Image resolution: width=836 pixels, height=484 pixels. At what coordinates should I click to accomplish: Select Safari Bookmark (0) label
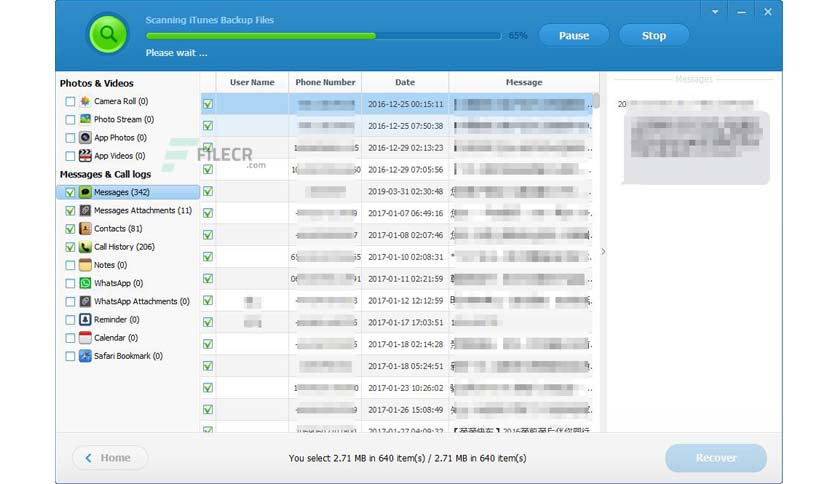click(128, 356)
